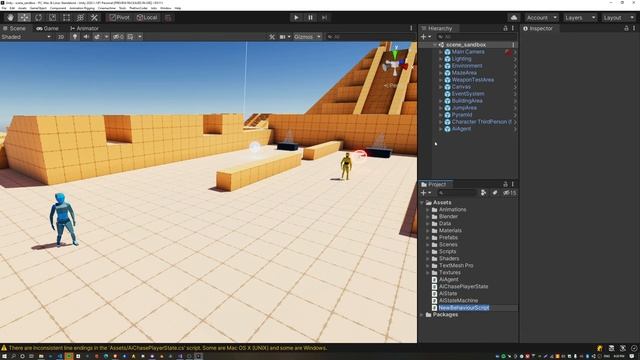Open custom editor tools

pyautogui.click(x=94, y=18)
